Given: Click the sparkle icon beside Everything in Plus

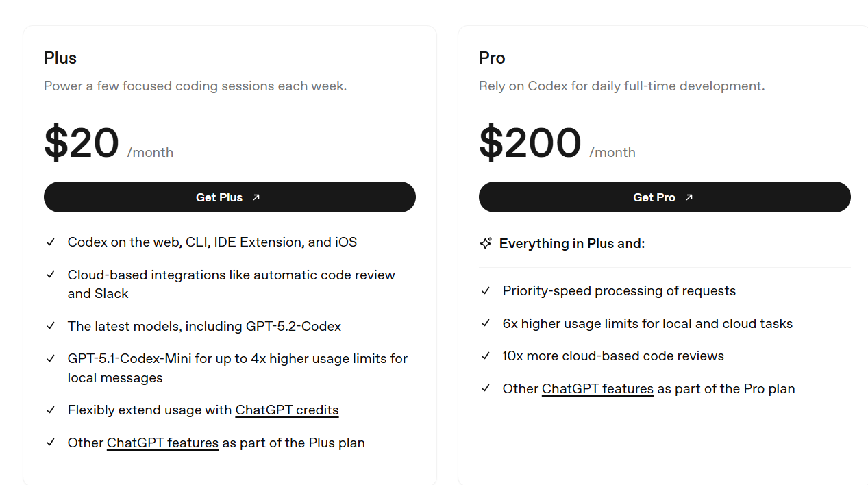Looking at the screenshot, I should (x=486, y=244).
